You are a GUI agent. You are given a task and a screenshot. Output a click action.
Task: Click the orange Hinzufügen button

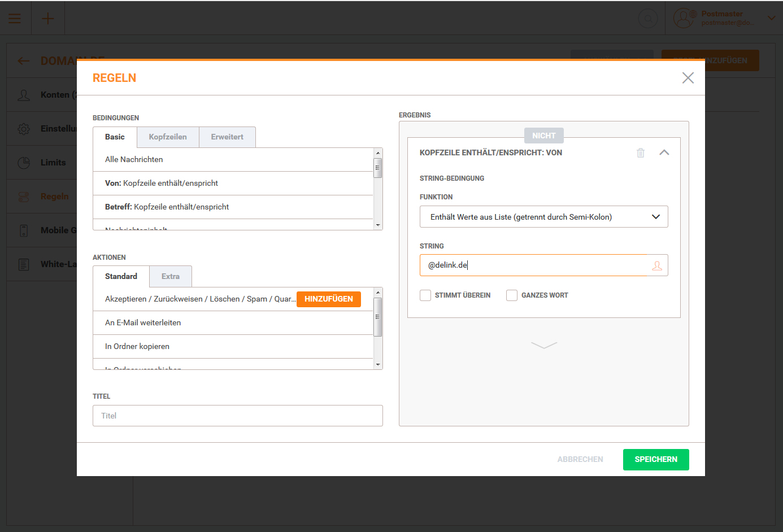pyautogui.click(x=328, y=299)
